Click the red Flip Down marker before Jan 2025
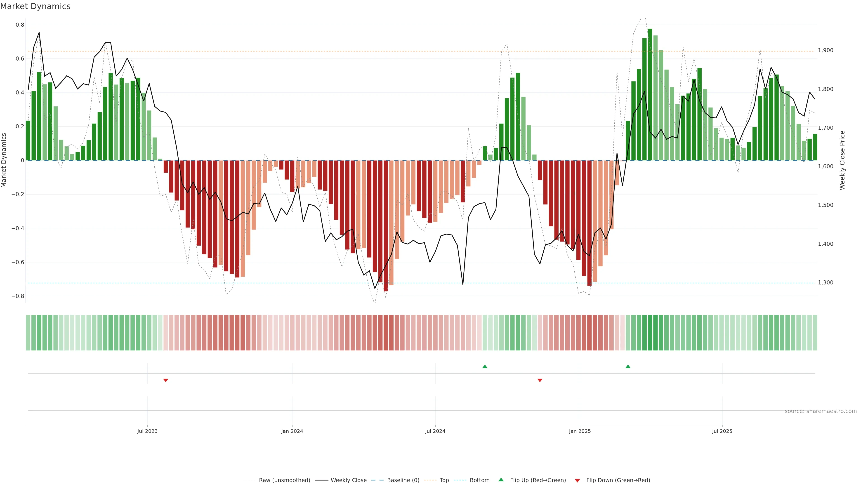The image size is (868, 488). point(540,380)
